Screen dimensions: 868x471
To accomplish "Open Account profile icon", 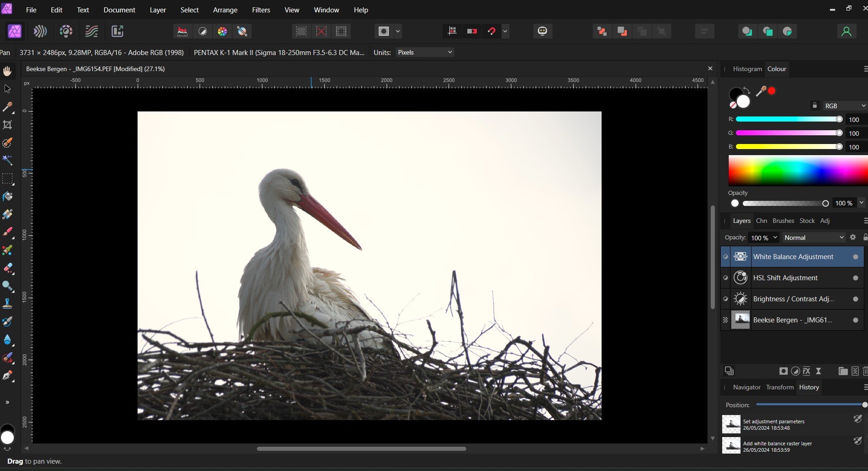I will tap(846, 31).
